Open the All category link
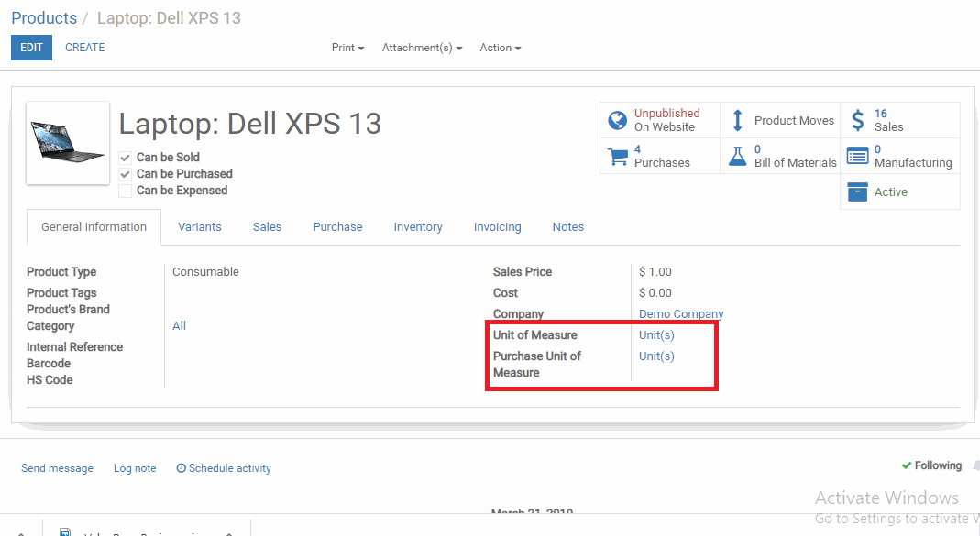Image resolution: width=980 pixels, height=536 pixels. [180, 325]
